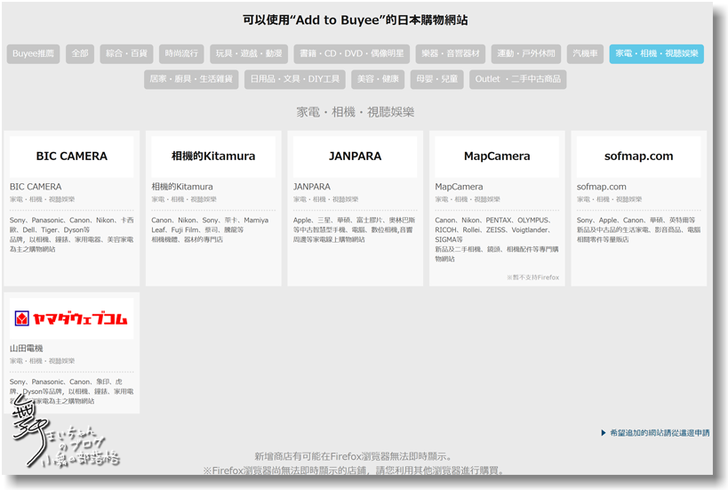The image size is (728, 490).
Task: Click the 相機的Kitamura logo image
Action: tap(213, 157)
